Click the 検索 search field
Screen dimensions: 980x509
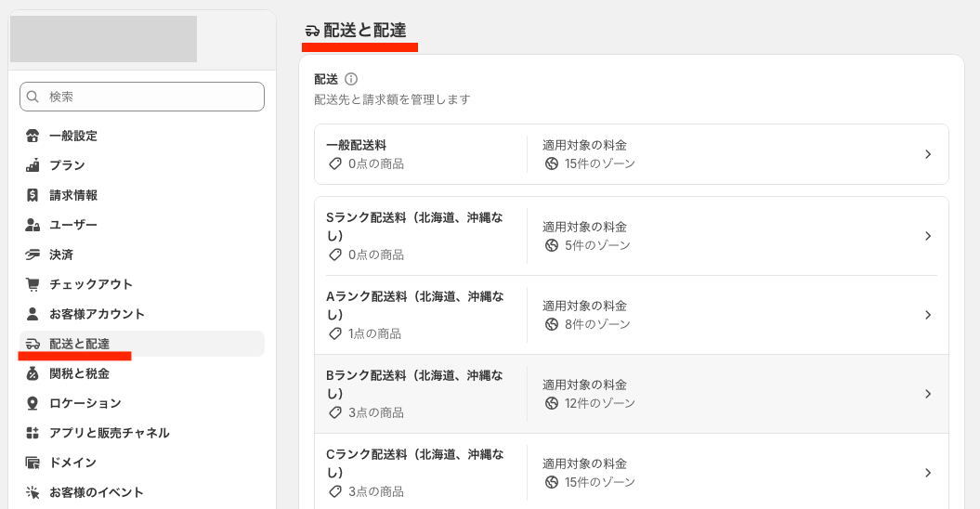(149, 97)
